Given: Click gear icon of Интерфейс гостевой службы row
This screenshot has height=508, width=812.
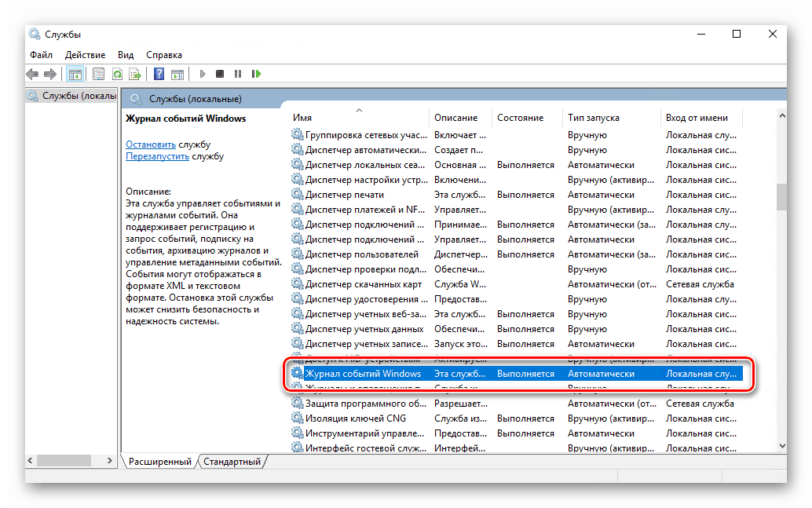Looking at the screenshot, I should click(x=298, y=448).
